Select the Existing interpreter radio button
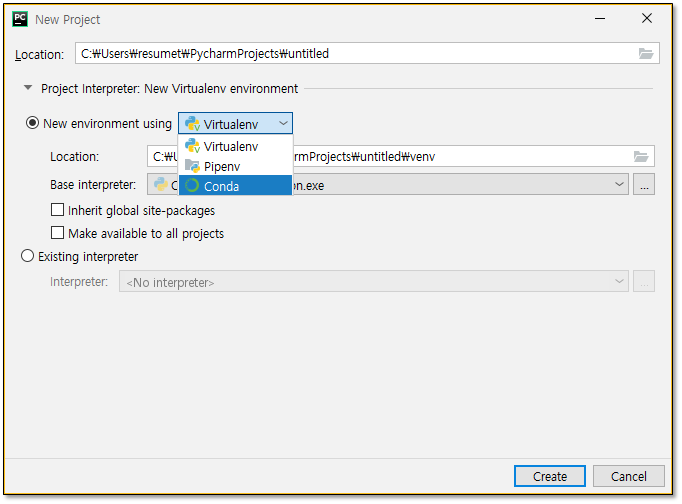This screenshot has height=504, width=682. point(27,256)
